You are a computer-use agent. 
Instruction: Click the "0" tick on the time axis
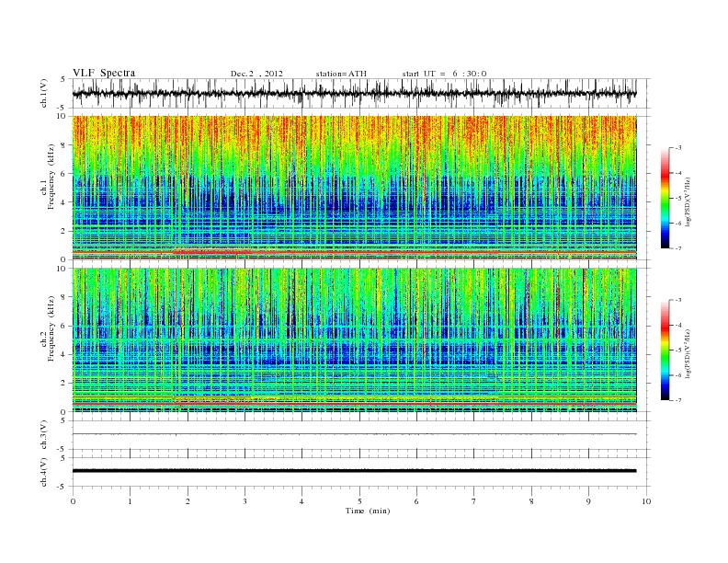point(73,501)
